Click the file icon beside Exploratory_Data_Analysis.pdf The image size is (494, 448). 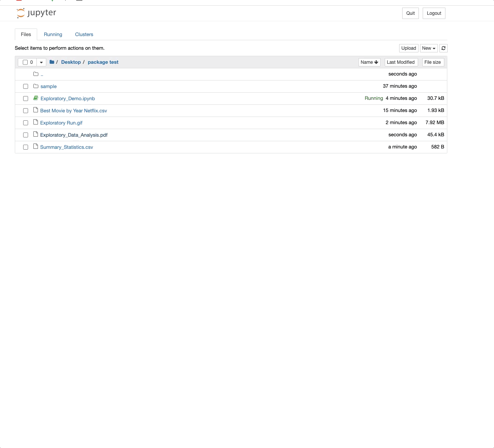(35, 134)
